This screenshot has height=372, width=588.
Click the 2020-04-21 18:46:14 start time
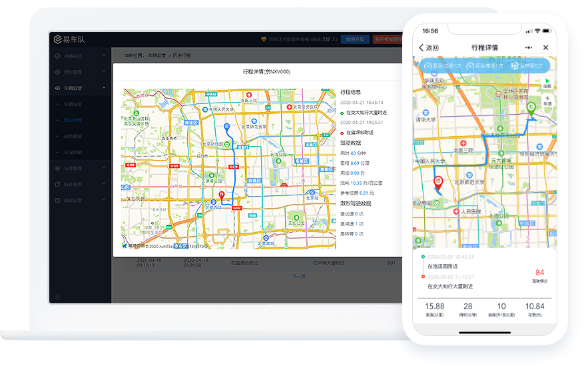(x=362, y=103)
